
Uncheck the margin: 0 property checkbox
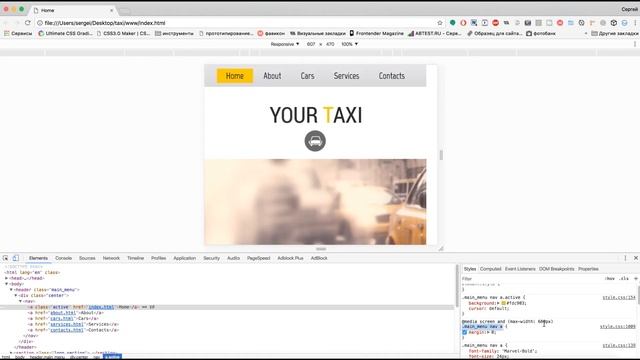point(464,332)
